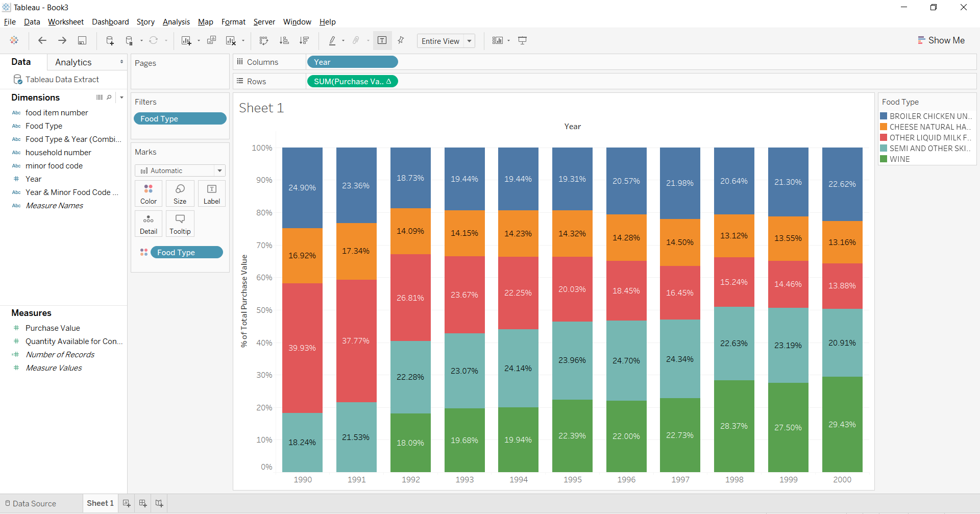This screenshot has height=514, width=980.
Task: Pin the axes with the pin icon
Action: click(401, 40)
